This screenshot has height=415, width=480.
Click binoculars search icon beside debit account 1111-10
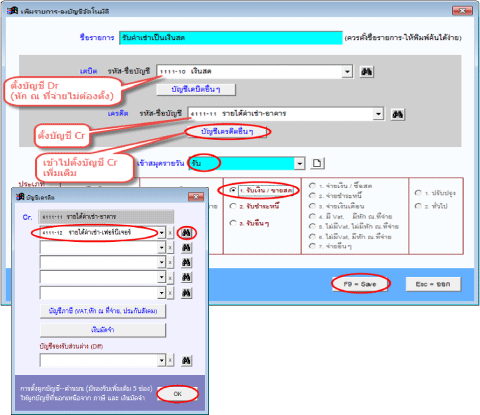[367, 72]
